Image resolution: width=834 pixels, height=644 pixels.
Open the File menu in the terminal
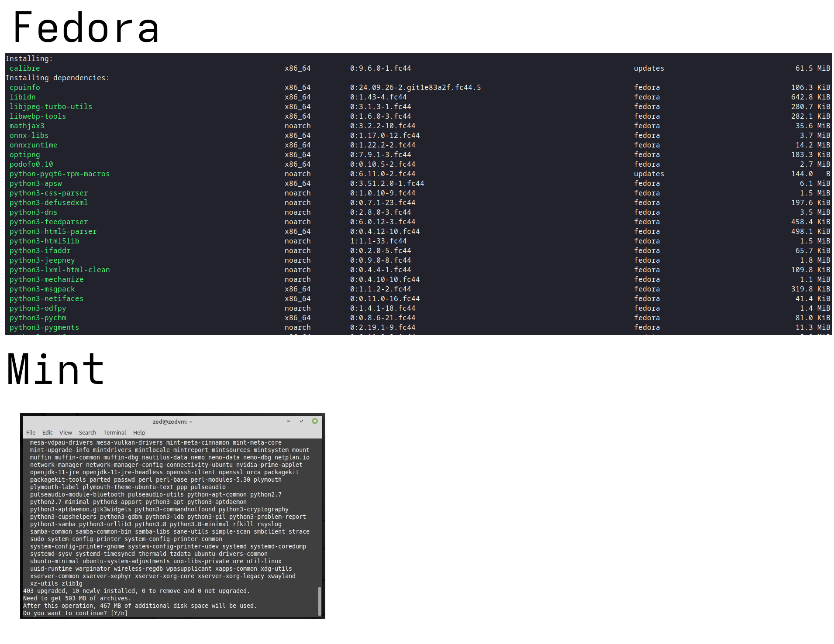pyautogui.click(x=31, y=432)
